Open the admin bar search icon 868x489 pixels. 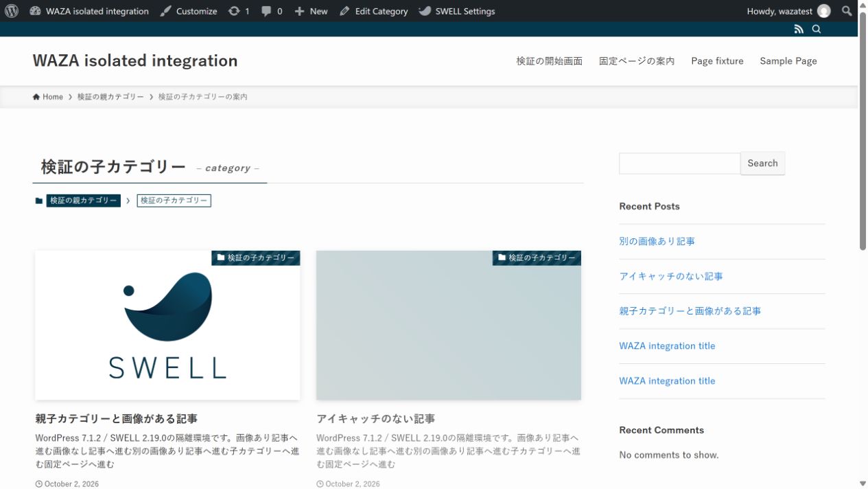[x=847, y=11]
